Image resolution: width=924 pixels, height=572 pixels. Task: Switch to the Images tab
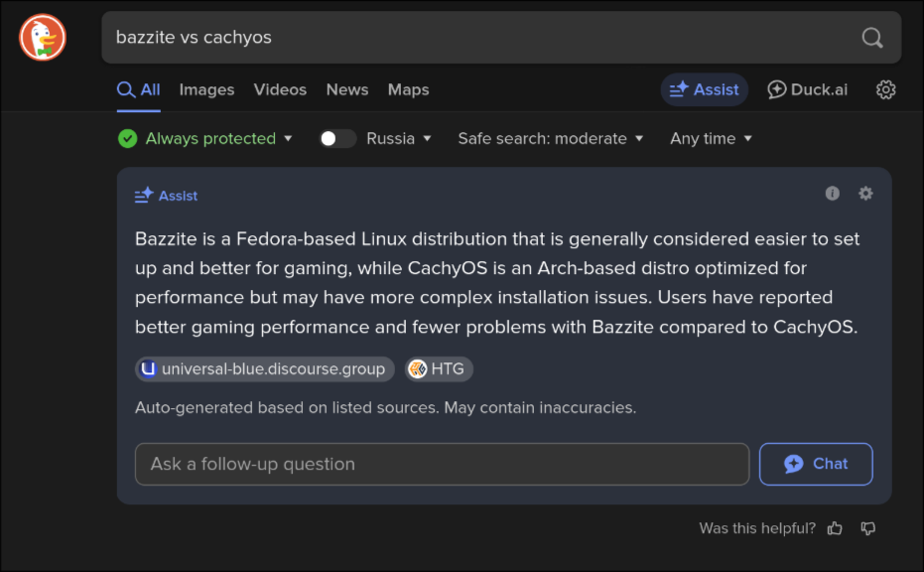[206, 89]
